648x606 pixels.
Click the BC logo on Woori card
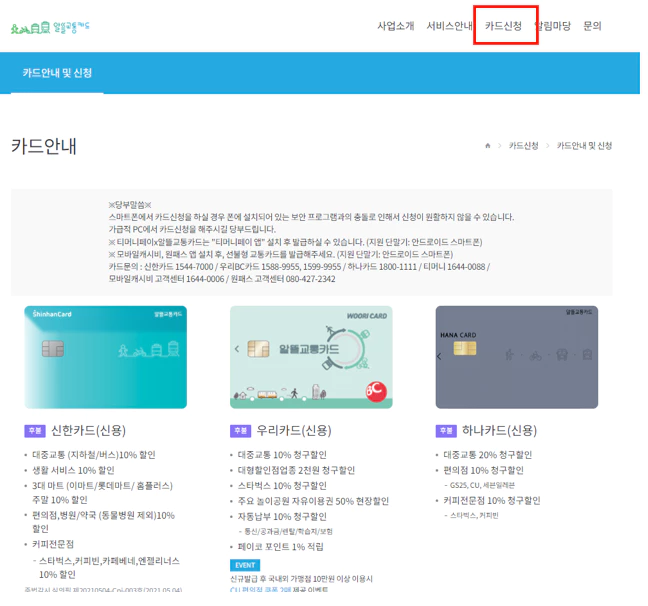[x=376, y=391]
